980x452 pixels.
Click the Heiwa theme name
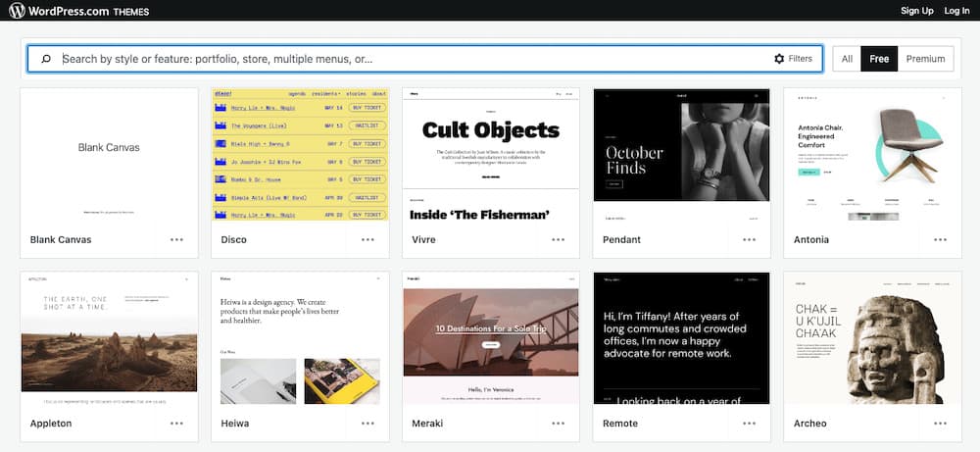[x=235, y=424]
